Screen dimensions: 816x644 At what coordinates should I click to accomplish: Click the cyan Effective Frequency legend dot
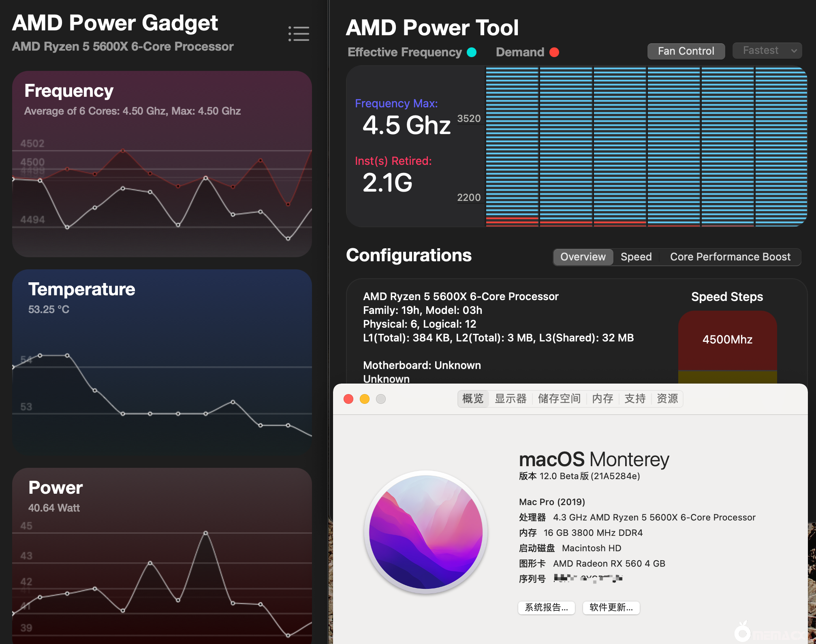pyautogui.click(x=472, y=52)
